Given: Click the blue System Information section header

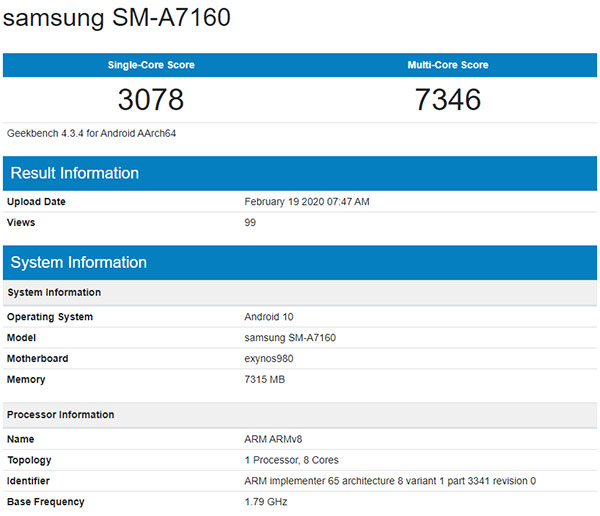Looking at the screenshot, I should click(x=300, y=263).
